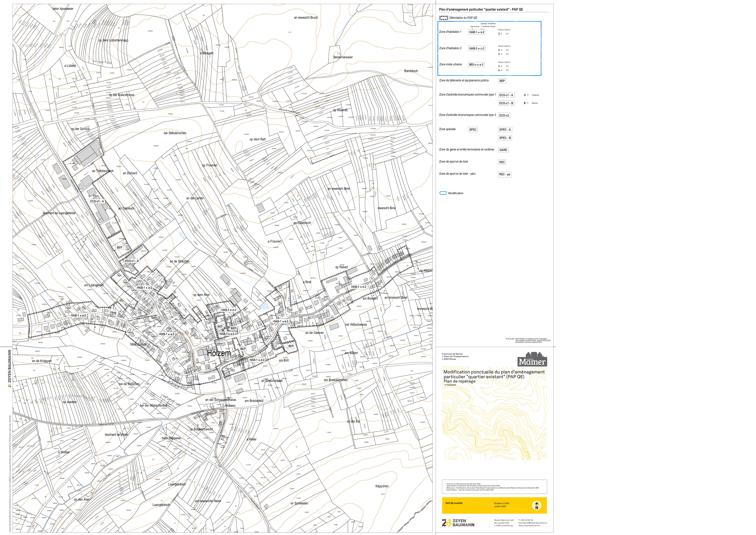Click the large 'Holzem' village label on the map
Viewport: 756px width, 535px height.
pos(219,353)
